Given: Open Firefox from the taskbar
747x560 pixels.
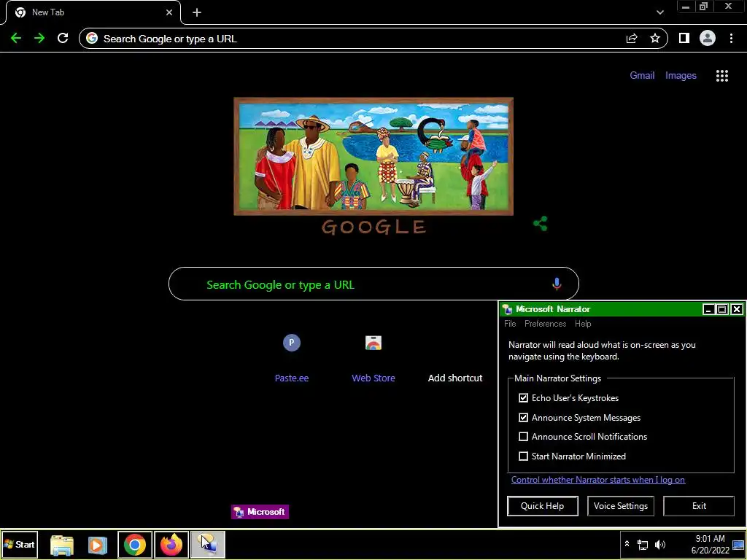Looking at the screenshot, I should coord(171,545).
